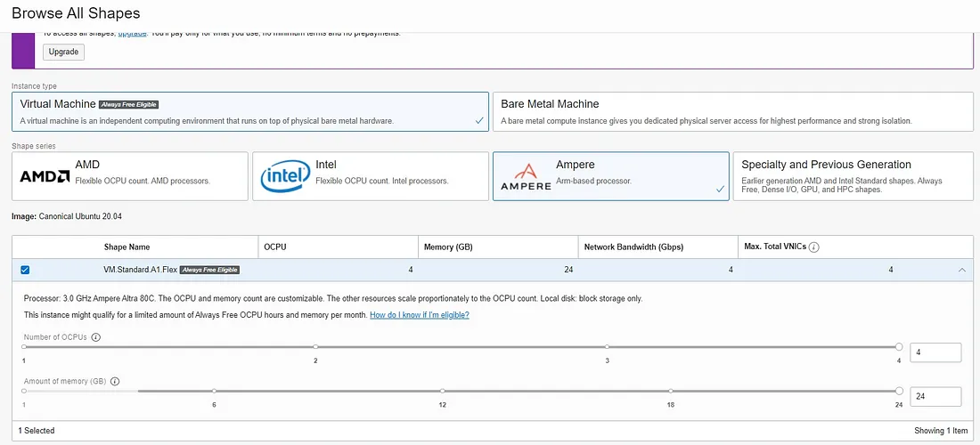Uncheck the VM.Standard.A1.Flex shape checkbox
The height and width of the screenshot is (445, 980).
pos(25,270)
